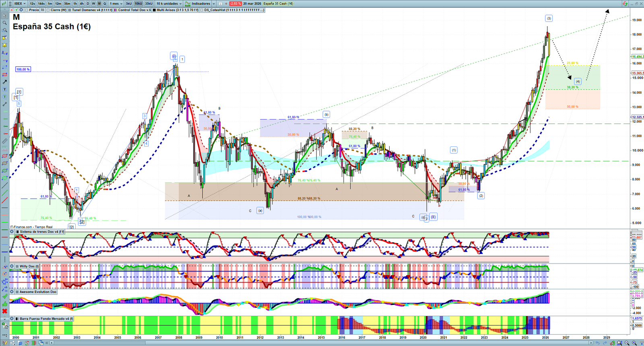Click the blue X icon left of Precio
This screenshot has height=346, width=644.
coord(21,10)
